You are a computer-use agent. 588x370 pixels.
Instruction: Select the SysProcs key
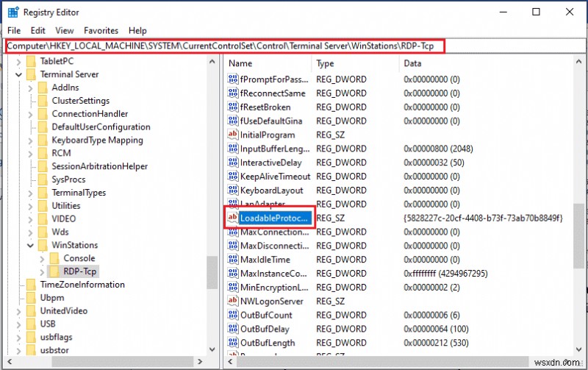click(68, 179)
